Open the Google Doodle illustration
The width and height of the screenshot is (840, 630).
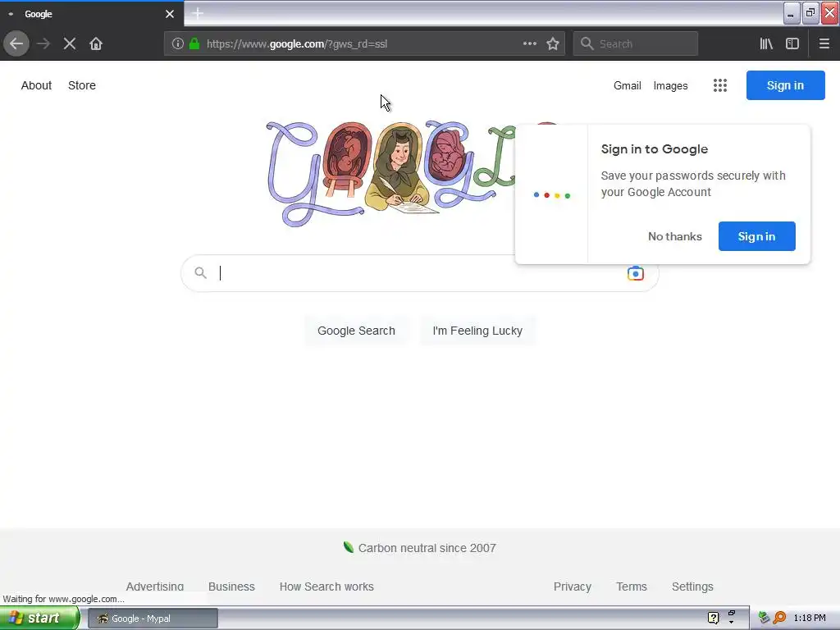(391, 174)
